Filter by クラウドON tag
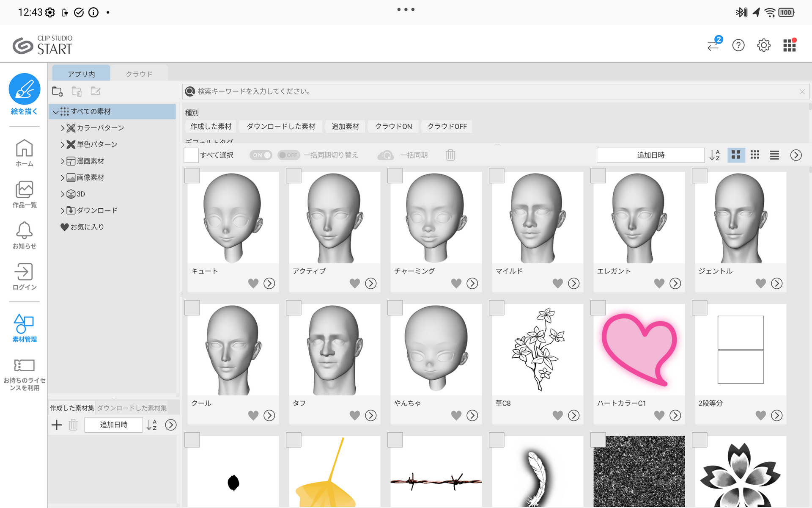Viewport: 812px width, 508px height. (x=393, y=126)
